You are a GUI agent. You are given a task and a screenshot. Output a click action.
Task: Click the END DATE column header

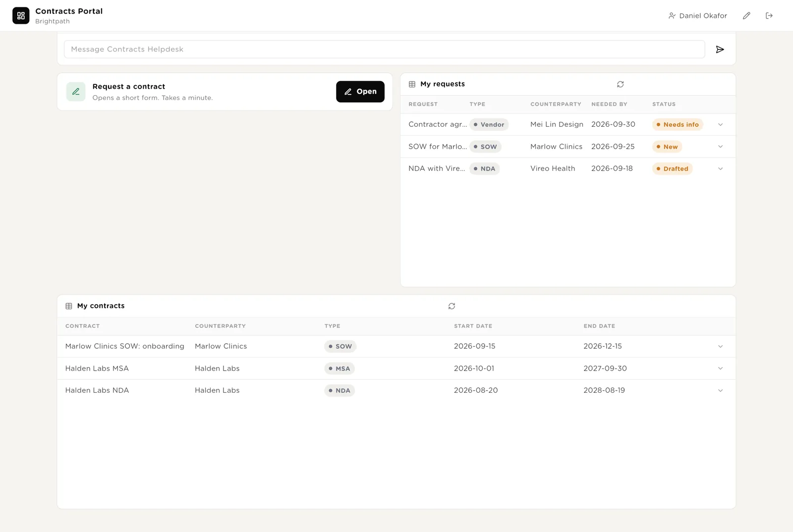[599, 326]
